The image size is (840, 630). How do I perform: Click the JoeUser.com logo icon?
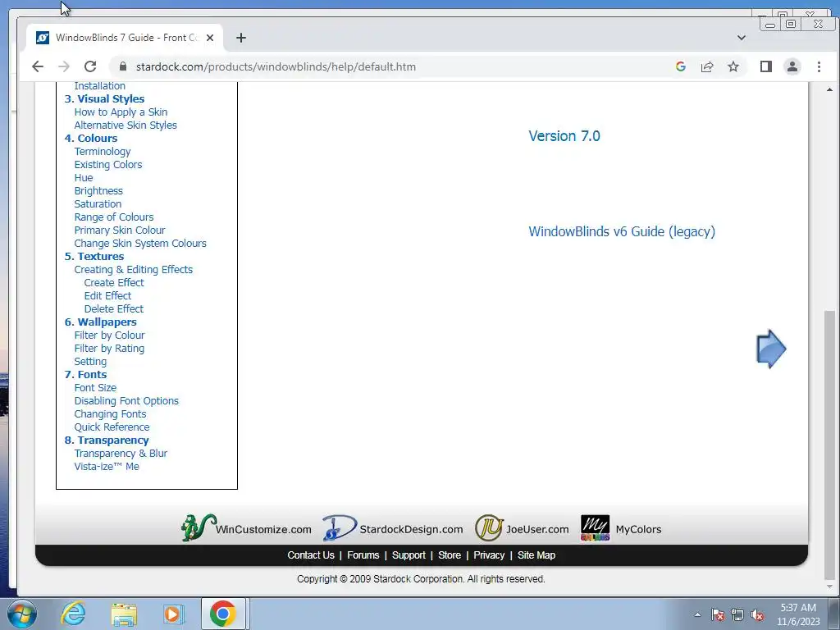pos(489,527)
